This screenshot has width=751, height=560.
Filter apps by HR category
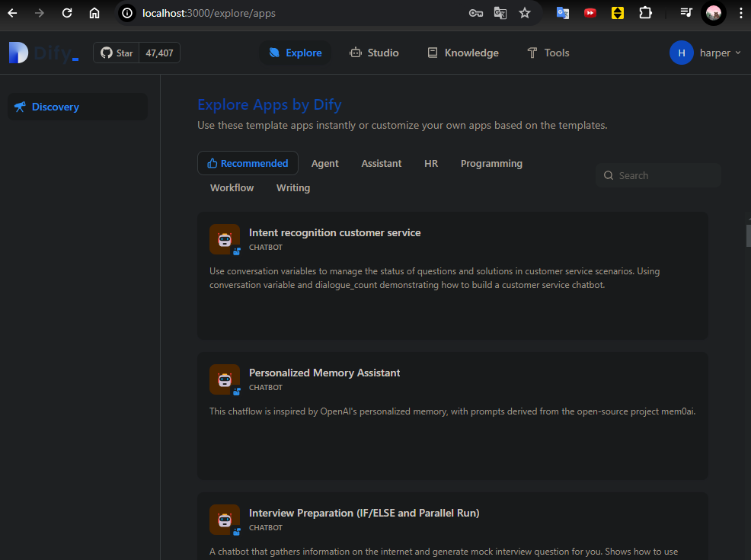431,163
